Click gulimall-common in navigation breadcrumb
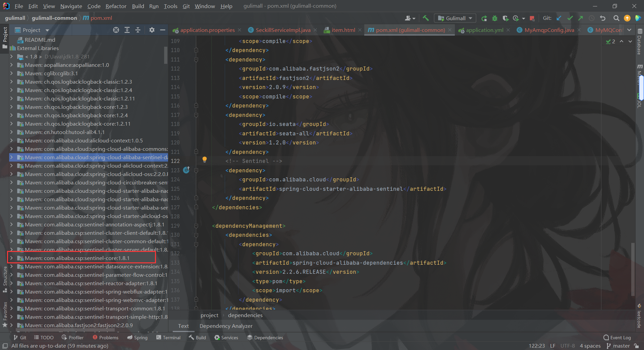Screen dimensions: 644x350 point(54,18)
